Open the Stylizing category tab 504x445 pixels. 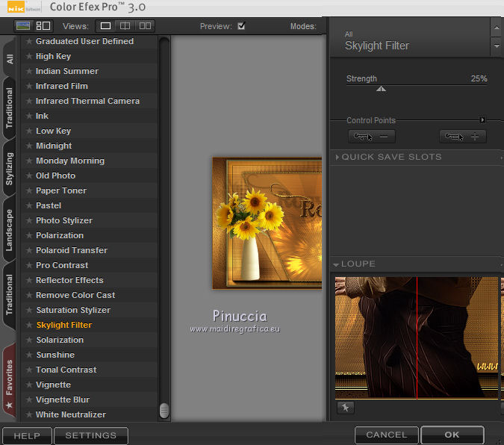[x=10, y=169]
